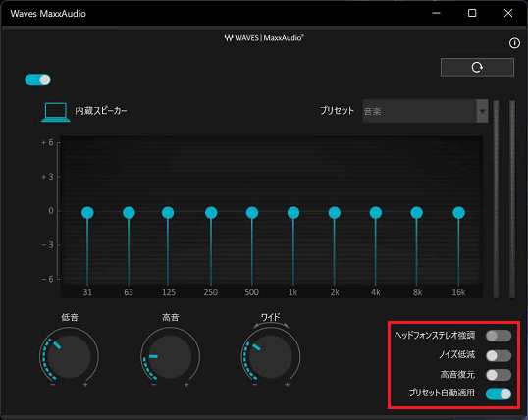Click the plus sign under treble knob

(x=186, y=385)
